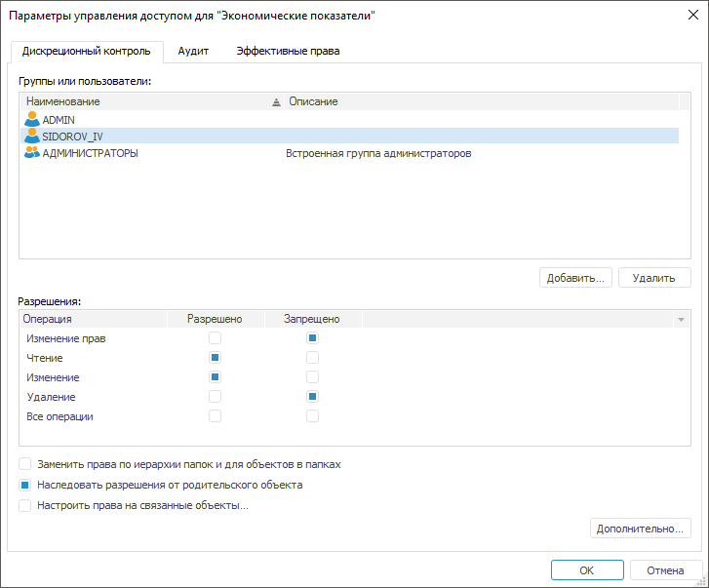Viewport: 709px width, 588px height.
Task: Click the SIDOROV_IV user icon
Action: (32, 137)
